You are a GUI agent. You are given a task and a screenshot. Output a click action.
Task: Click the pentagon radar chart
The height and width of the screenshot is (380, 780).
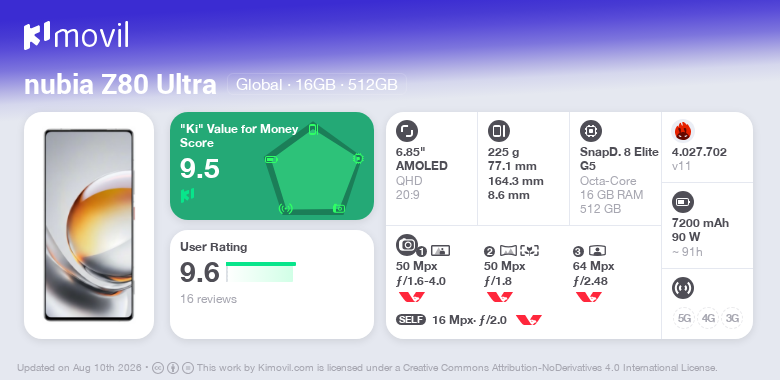pyautogui.click(x=313, y=169)
